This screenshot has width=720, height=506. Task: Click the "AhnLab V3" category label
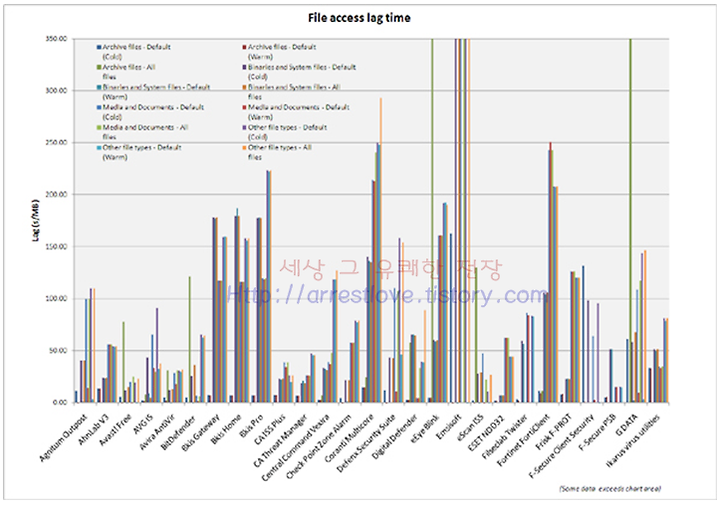click(x=95, y=428)
